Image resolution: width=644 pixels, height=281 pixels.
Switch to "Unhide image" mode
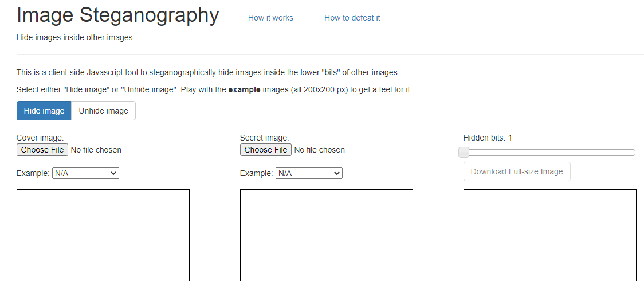103,111
